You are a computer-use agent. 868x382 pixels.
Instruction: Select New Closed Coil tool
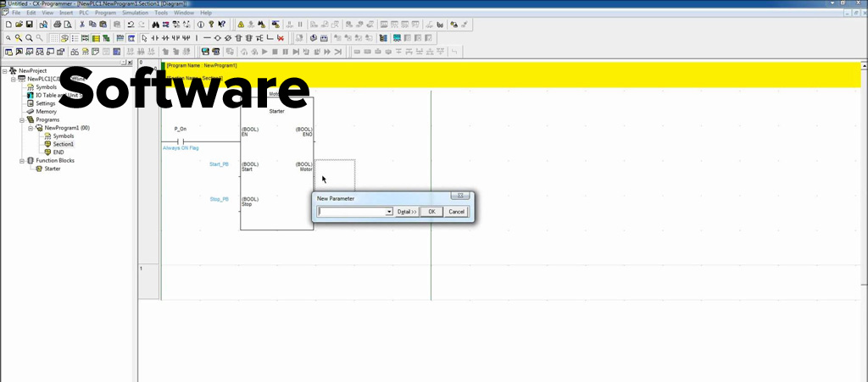coord(227,38)
